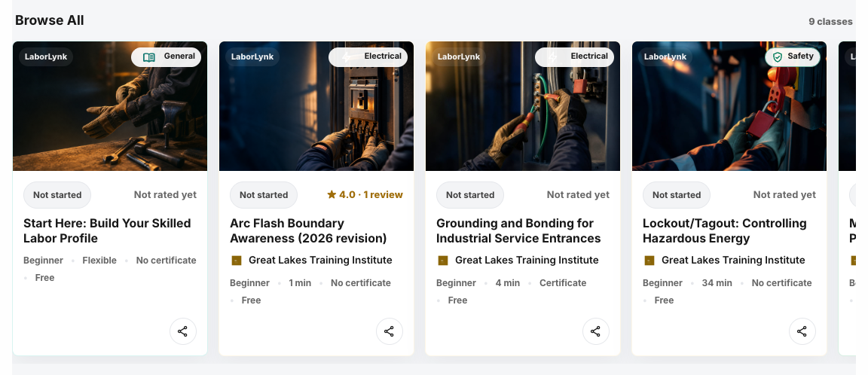Image resolution: width=868 pixels, height=375 pixels.
Task: Click the Electrical badge on Grounding card
Action: pyautogui.click(x=575, y=57)
